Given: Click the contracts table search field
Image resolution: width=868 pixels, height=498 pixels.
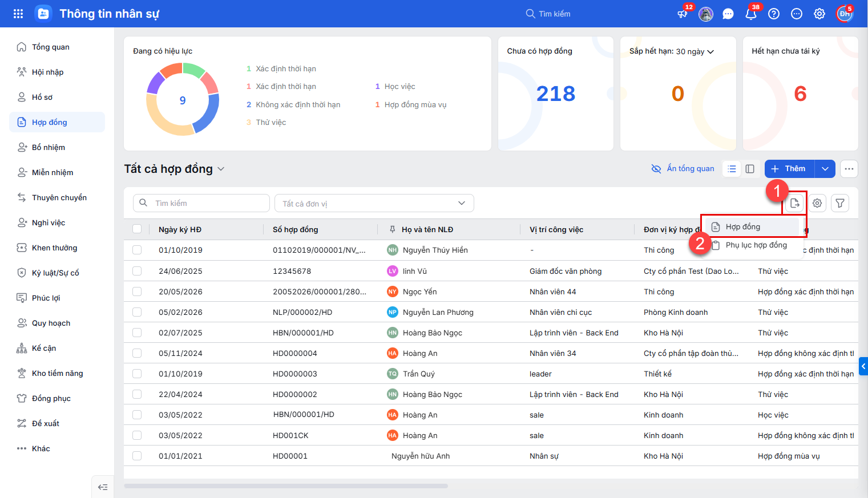Looking at the screenshot, I should (x=201, y=203).
